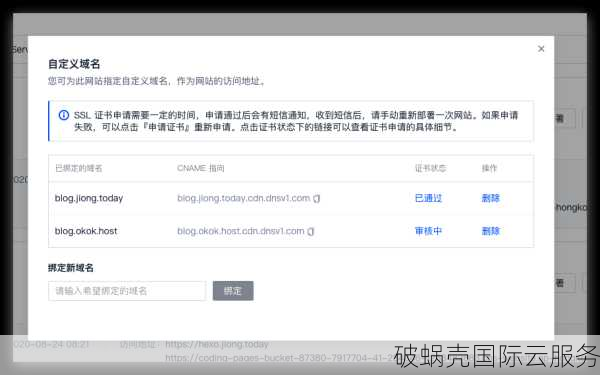Click blog.jiong.today.cdn.dnsv1.com CNAME text
This screenshot has width=600, height=375.
244,198
